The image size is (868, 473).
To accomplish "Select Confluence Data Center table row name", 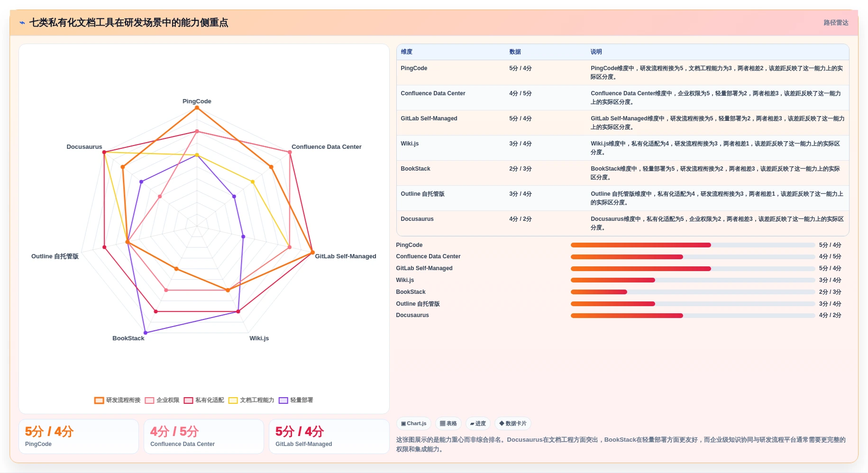I will 433,93.
